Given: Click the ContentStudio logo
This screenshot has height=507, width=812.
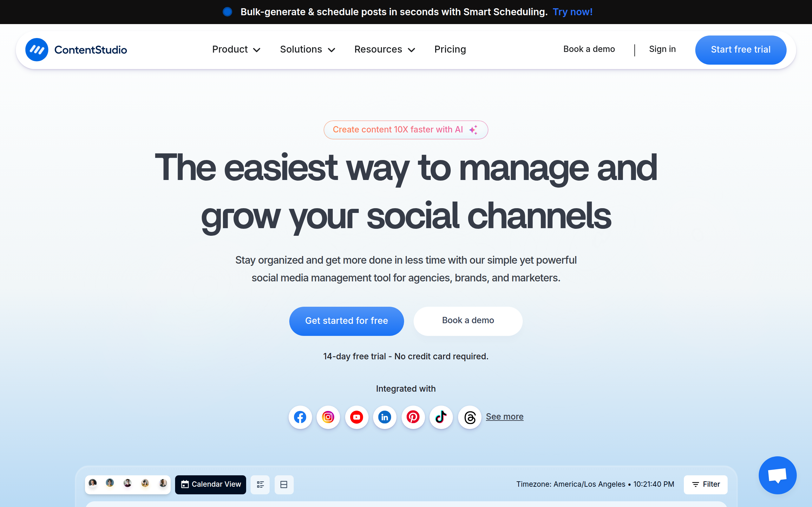Looking at the screenshot, I should coord(76,50).
